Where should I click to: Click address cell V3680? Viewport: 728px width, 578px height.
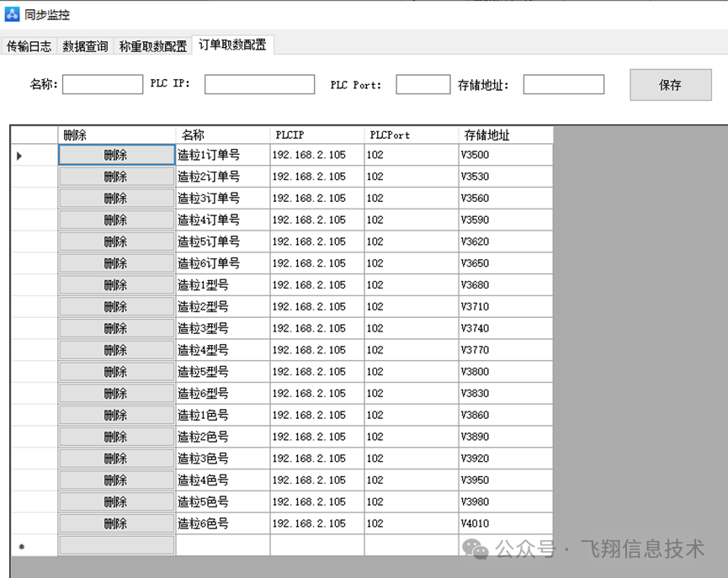click(x=506, y=285)
